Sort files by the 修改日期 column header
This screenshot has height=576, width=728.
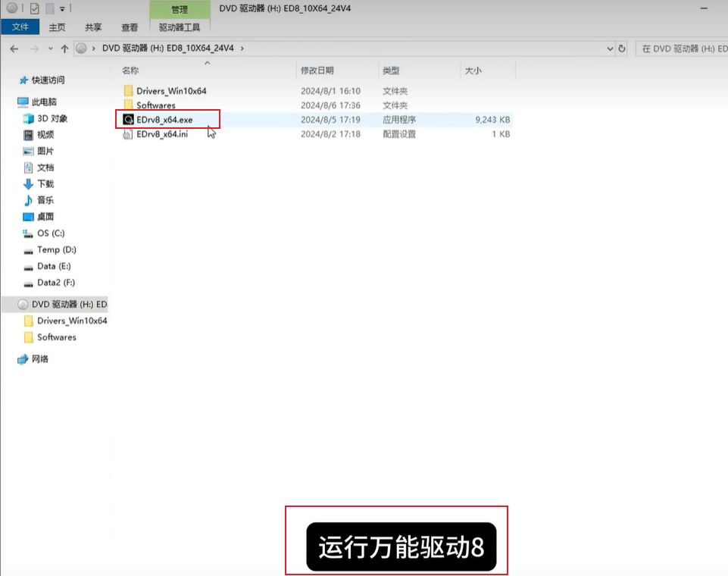coord(317,70)
